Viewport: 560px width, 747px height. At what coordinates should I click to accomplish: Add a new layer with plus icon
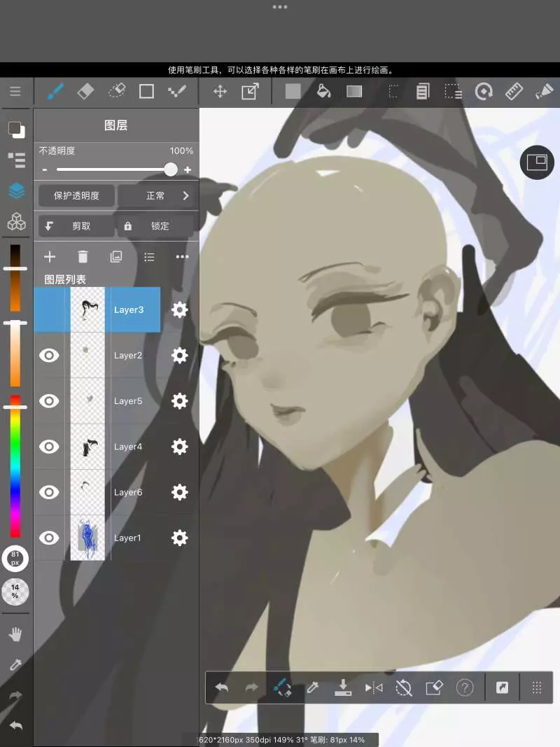point(50,257)
